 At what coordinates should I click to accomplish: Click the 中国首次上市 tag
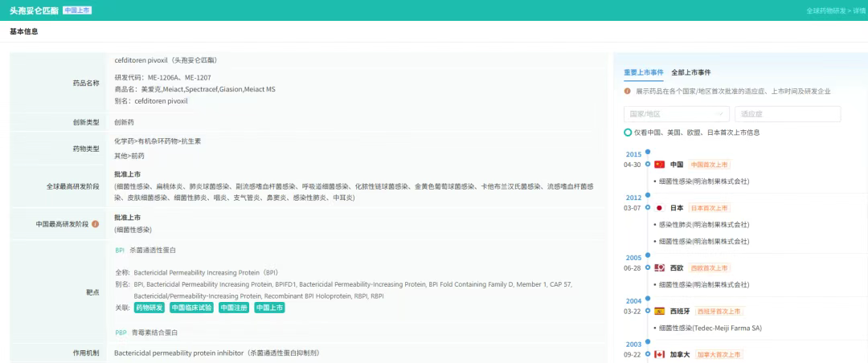709,165
